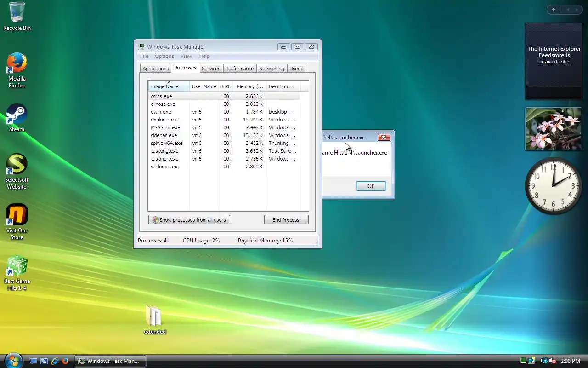Open the Visit Our Store shortcut

[17, 222]
